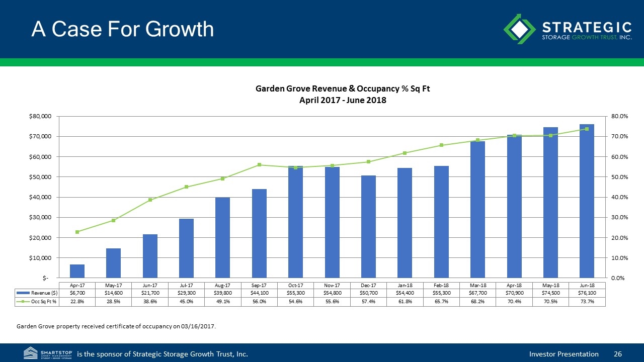Viewport: 644px width, 362px height.
Task: Click the occupancy cell '57.4%'
Action: click(368, 302)
